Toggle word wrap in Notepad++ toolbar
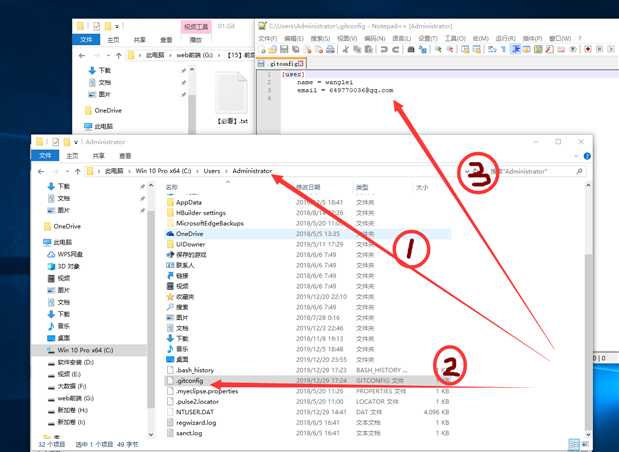Screen dimensions: 619x452 (492, 49)
